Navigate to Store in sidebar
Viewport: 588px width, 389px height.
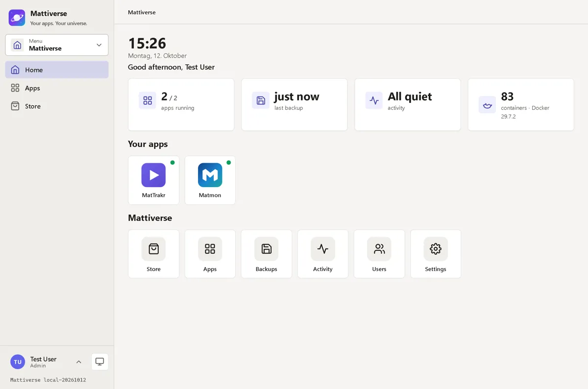57,106
